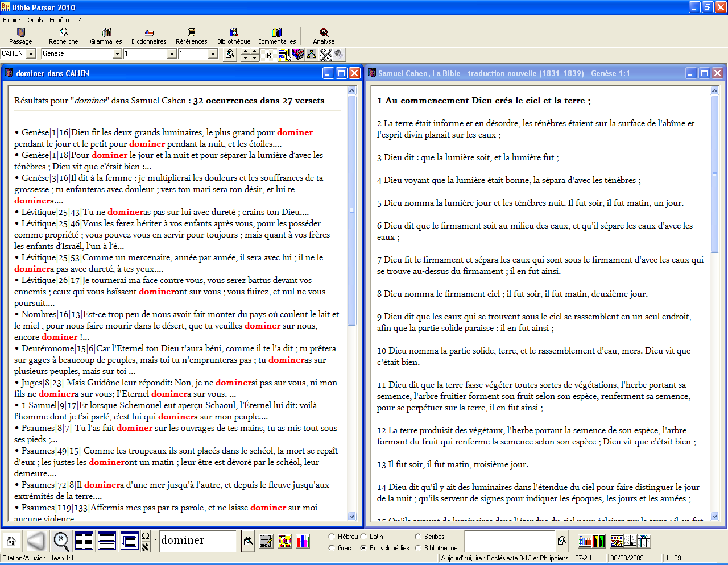
Task: Click the yellow network diagram icon
Action: [x=285, y=541]
